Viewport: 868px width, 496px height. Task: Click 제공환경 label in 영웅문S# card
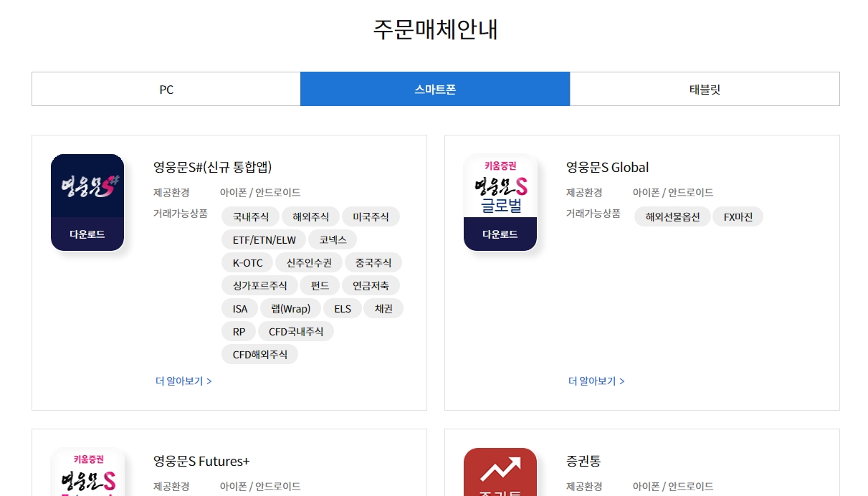(171, 192)
